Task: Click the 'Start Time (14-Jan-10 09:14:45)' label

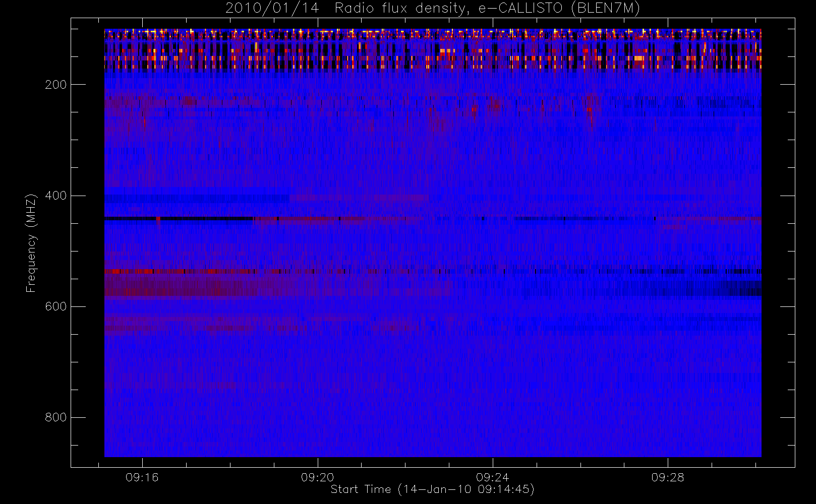Action: [433, 489]
